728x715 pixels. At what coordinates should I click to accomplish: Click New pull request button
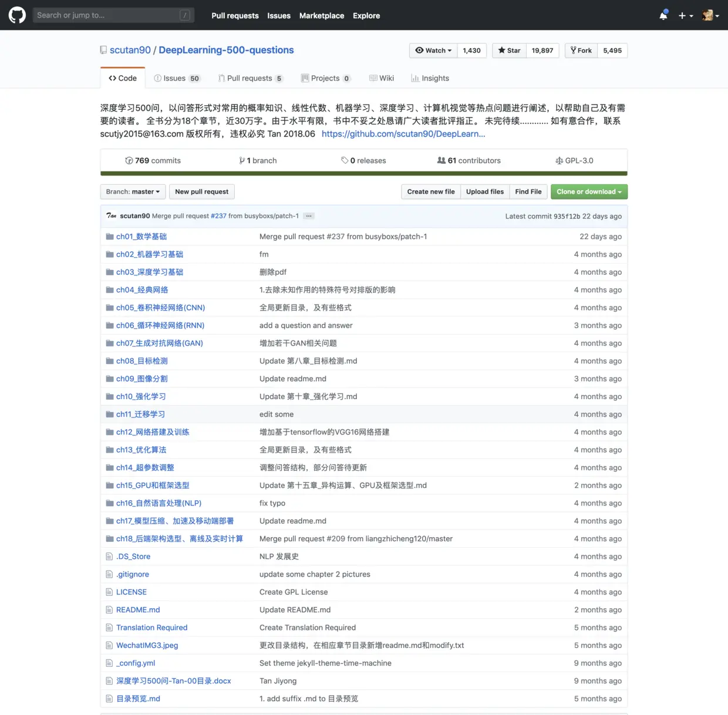point(201,192)
